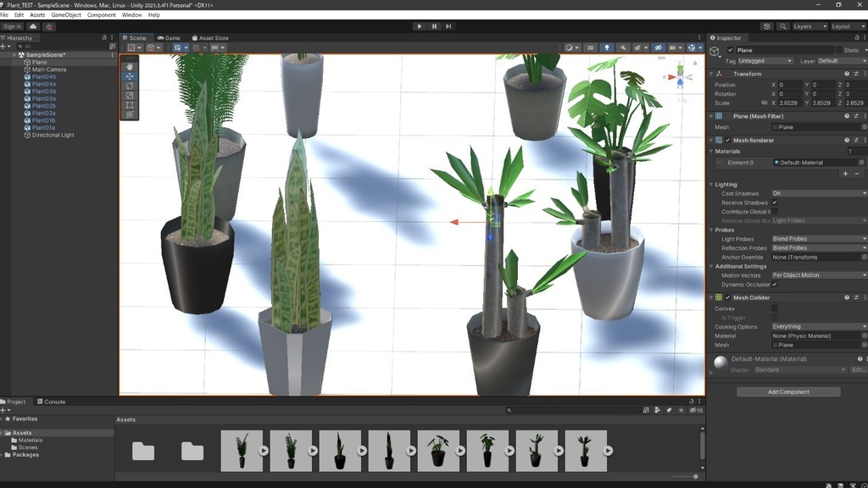Click the Sign in button
This screenshot has width=868, height=488.
(x=14, y=26)
